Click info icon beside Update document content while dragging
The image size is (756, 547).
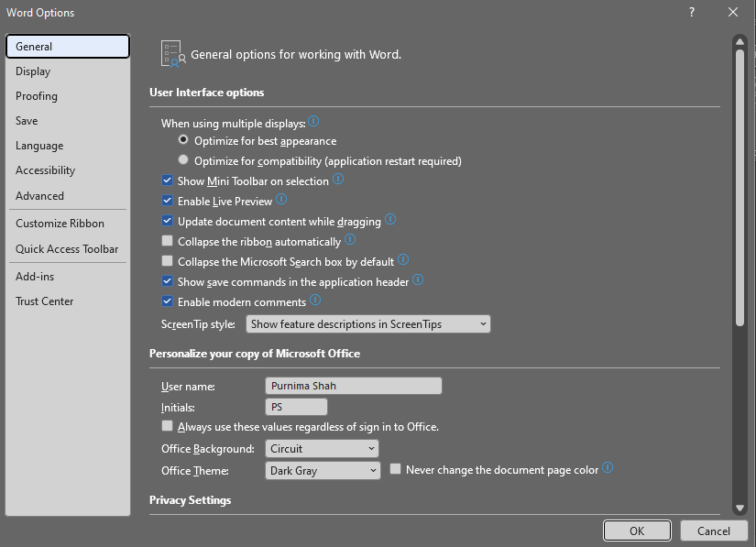pyautogui.click(x=390, y=219)
